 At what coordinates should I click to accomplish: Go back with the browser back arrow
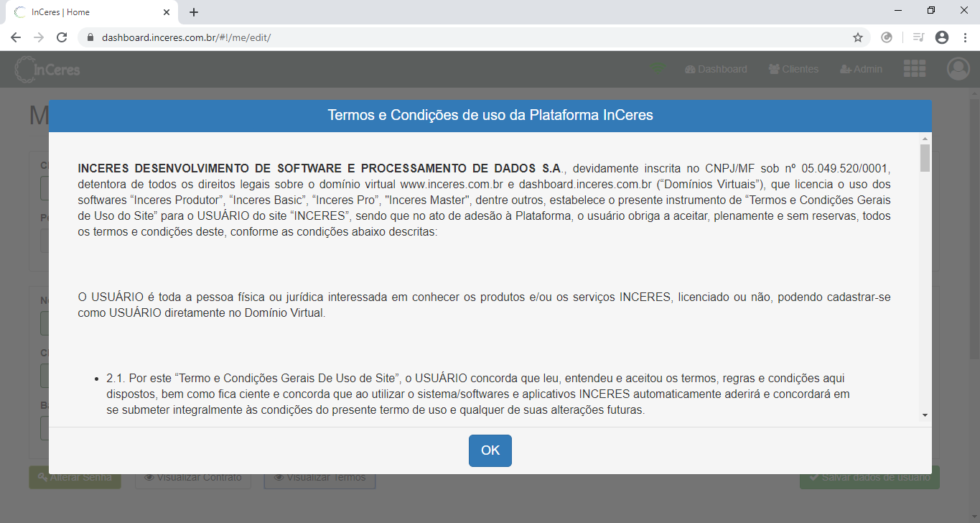pyautogui.click(x=16, y=37)
